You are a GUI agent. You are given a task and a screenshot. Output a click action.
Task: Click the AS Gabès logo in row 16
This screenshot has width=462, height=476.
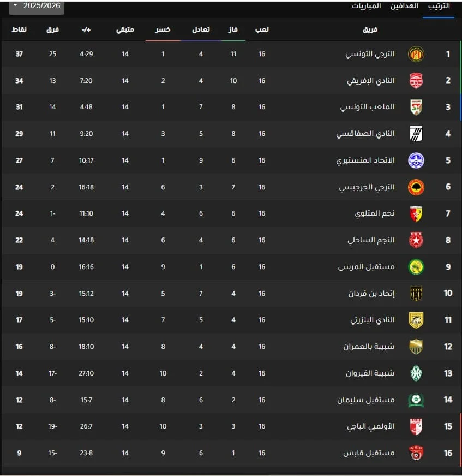pyautogui.click(x=416, y=453)
